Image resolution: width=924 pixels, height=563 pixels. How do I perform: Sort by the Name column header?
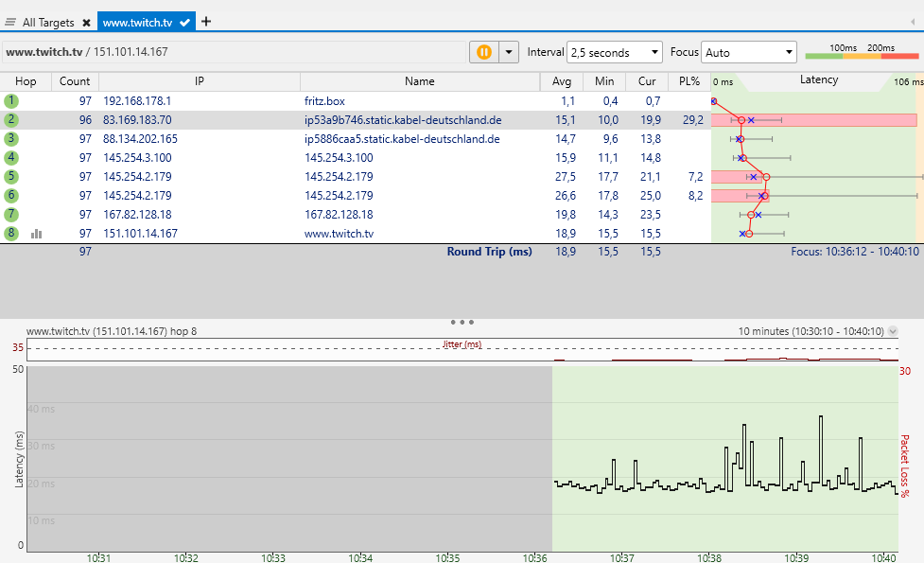[x=420, y=81]
